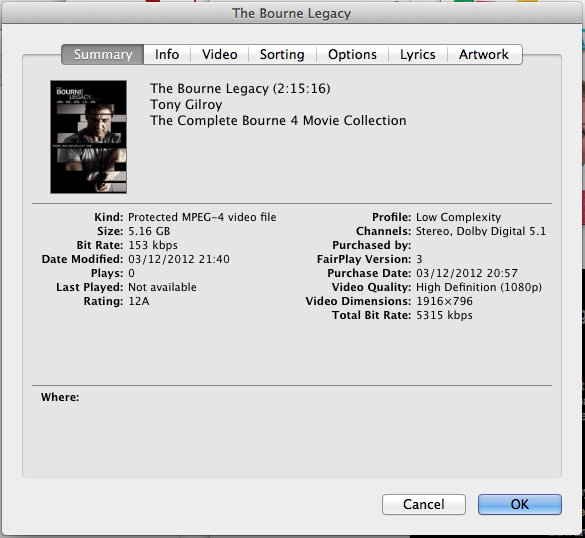The height and width of the screenshot is (538, 585).
Task: Click the bit rate value '153 kbps'
Action: coord(153,245)
